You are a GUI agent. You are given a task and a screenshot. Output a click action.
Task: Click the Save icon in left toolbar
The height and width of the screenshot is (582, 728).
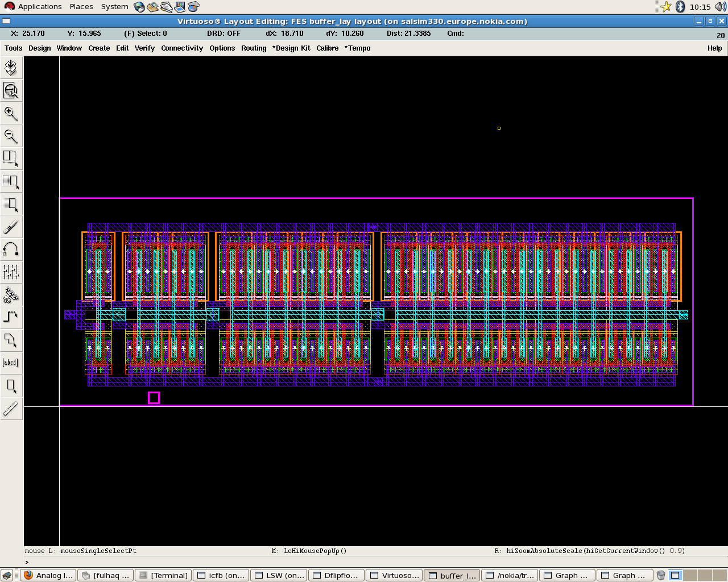[x=11, y=68]
